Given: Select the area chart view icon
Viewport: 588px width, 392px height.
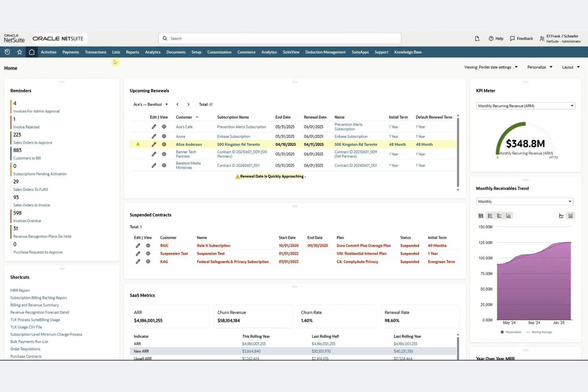Looking at the screenshot, I should (x=480, y=215).
